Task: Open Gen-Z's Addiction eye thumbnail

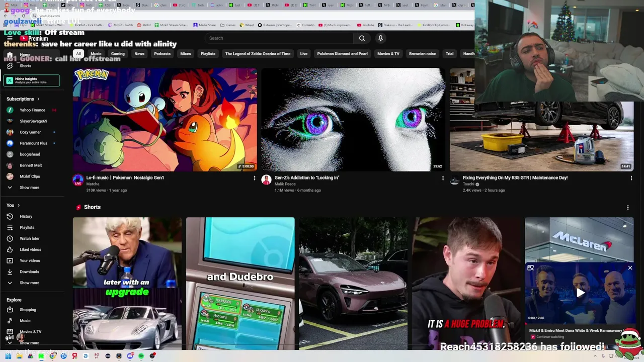Action: click(353, 120)
